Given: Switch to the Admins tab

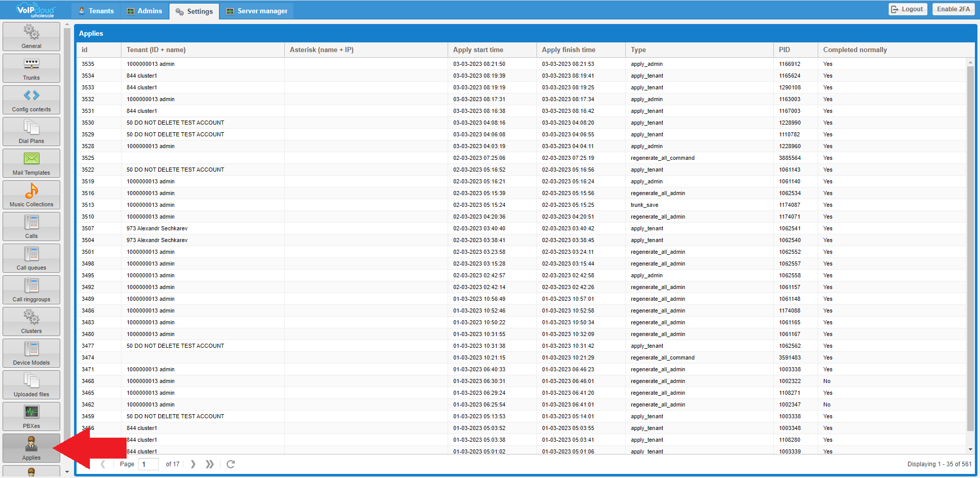Looking at the screenshot, I should pyautogui.click(x=144, y=11).
